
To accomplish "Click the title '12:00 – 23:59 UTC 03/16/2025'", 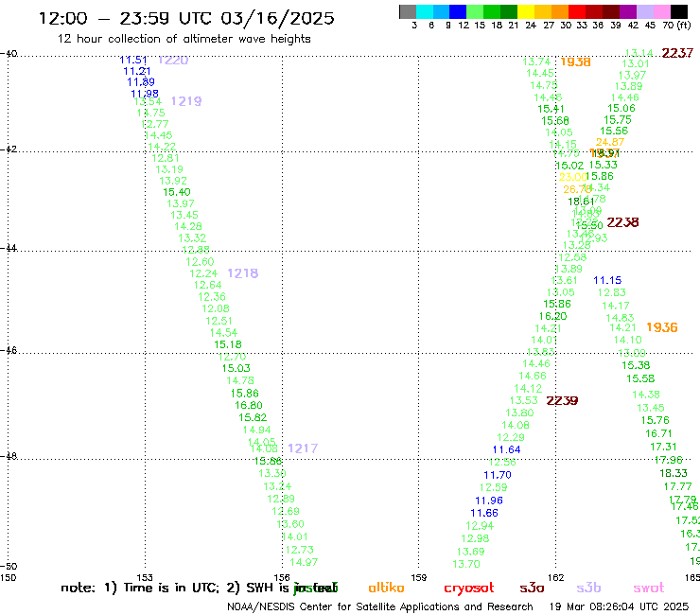I will tap(186, 18).
